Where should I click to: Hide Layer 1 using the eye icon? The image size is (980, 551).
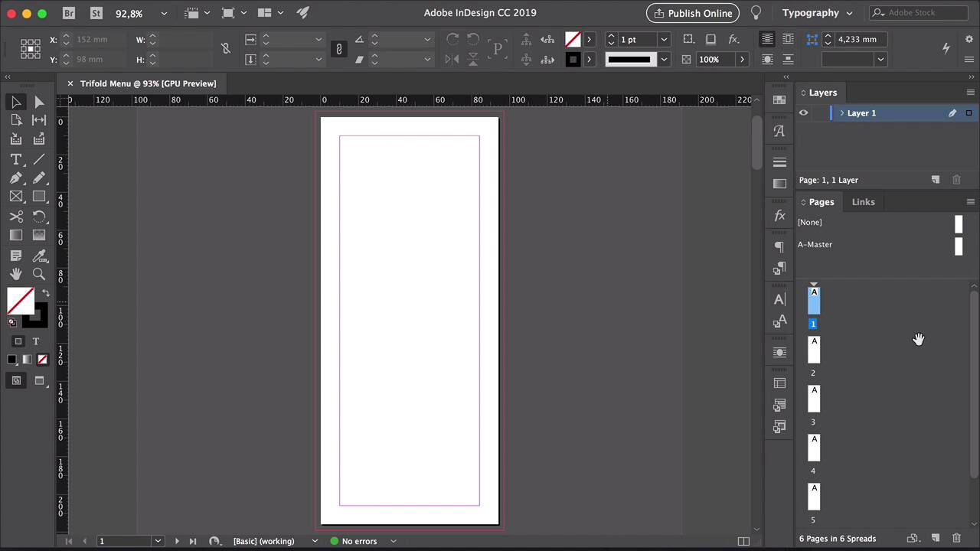pyautogui.click(x=803, y=113)
